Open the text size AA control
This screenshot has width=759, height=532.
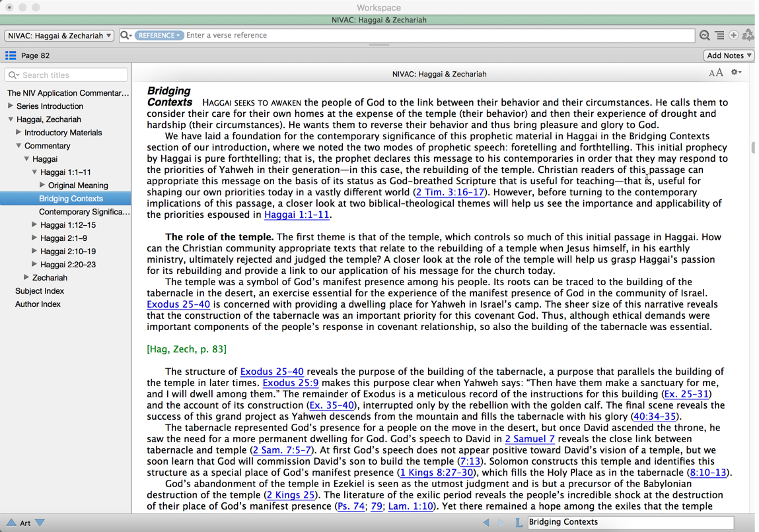coord(715,73)
